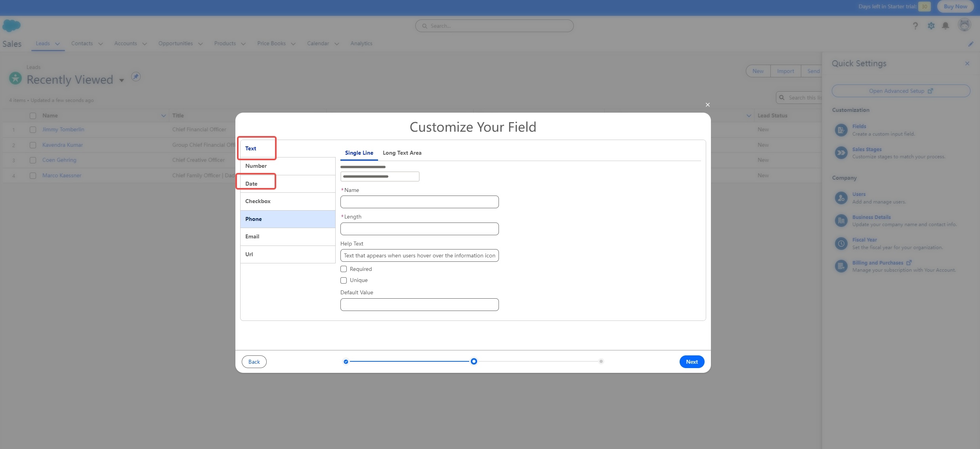This screenshot has width=980, height=449.
Task: Click the Fiscal Year clock icon
Action: coord(841,244)
